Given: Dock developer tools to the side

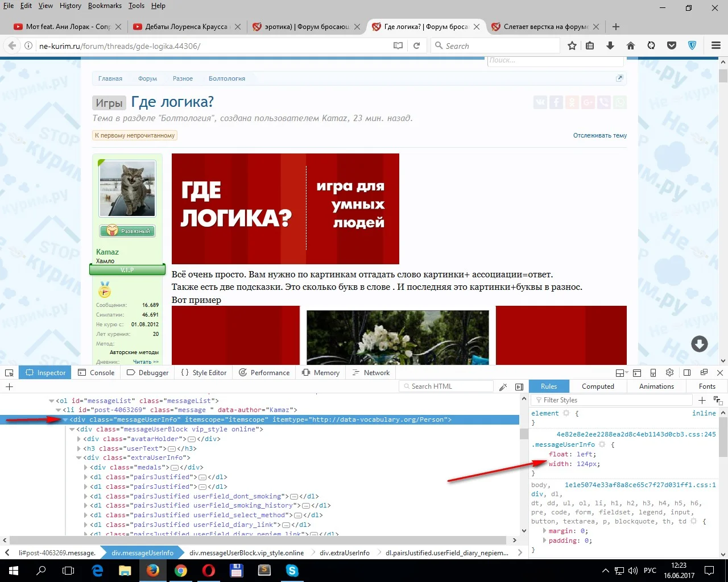Looking at the screenshot, I should tap(687, 373).
